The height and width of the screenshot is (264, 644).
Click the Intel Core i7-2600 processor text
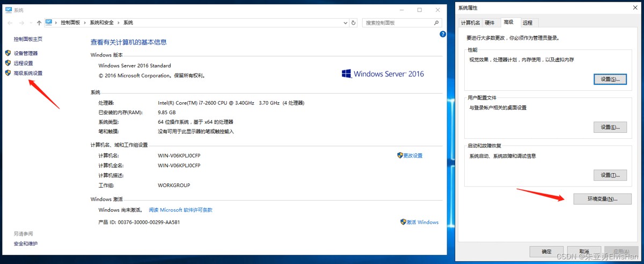pos(231,103)
